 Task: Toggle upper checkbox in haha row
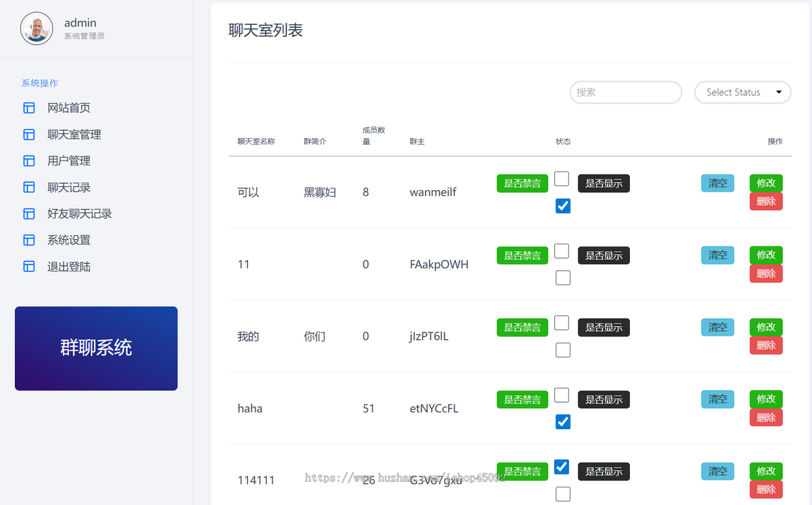tap(562, 395)
